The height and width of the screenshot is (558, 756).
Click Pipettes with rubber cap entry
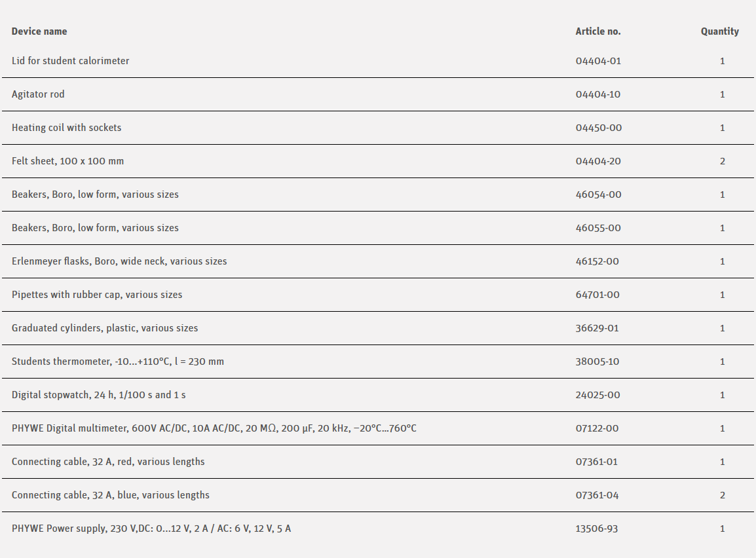point(97,295)
